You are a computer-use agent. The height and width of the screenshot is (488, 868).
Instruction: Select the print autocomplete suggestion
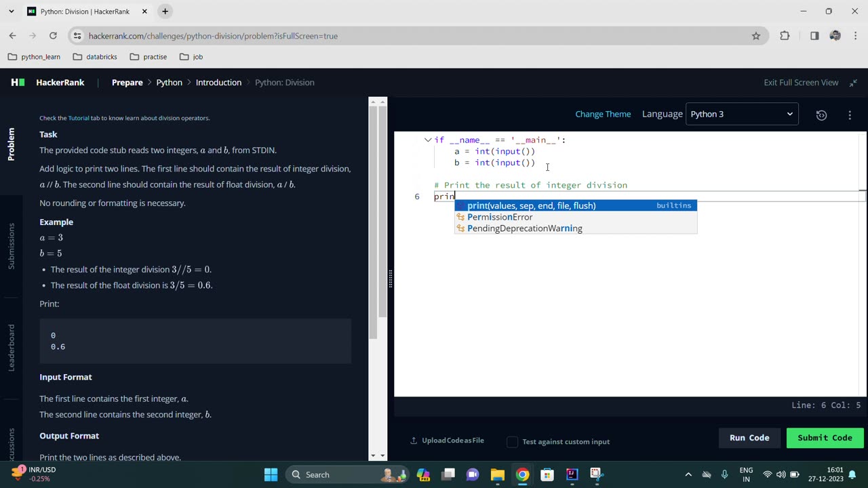pyautogui.click(x=576, y=205)
